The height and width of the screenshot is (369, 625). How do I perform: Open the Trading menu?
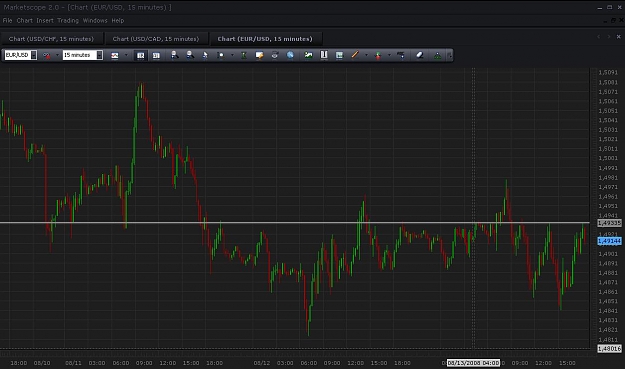68,20
